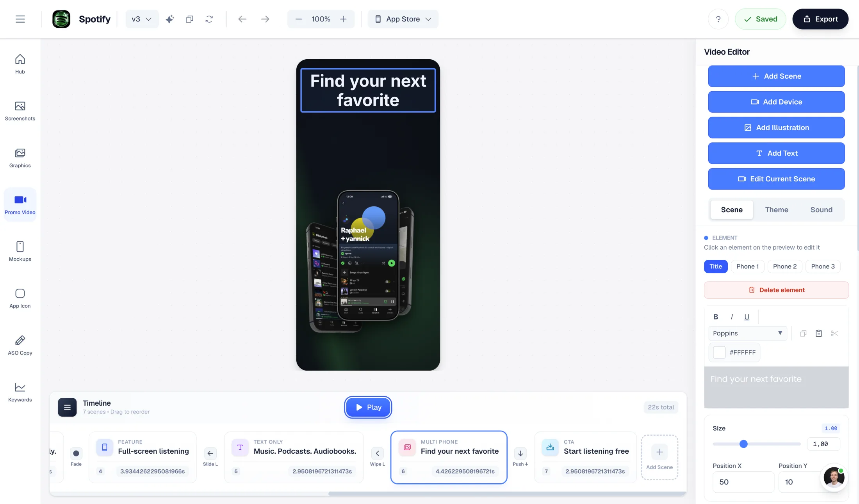
Task: Switch to the Scene tab
Action: pos(732,210)
